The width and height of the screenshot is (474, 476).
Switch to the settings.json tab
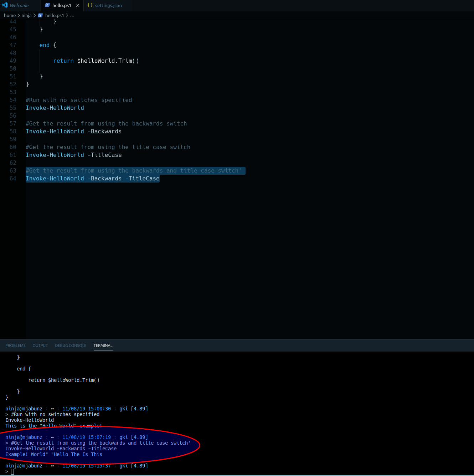point(108,5)
